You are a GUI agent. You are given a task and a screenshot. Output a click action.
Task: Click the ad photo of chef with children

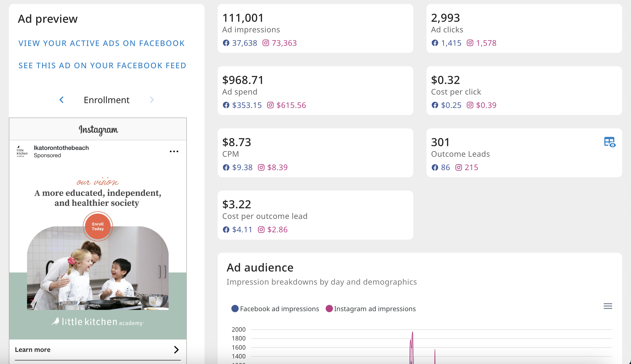pyautogui.click(x=98, y=268)
